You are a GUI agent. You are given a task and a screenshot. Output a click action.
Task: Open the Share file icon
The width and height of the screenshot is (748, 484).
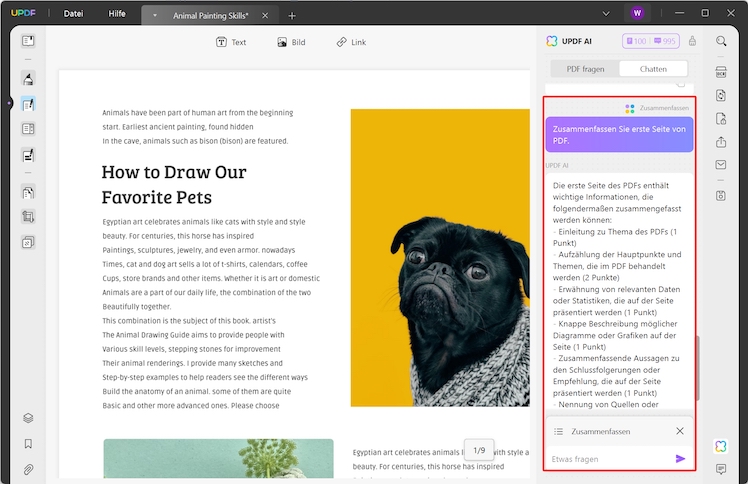[x=721, y=142]
